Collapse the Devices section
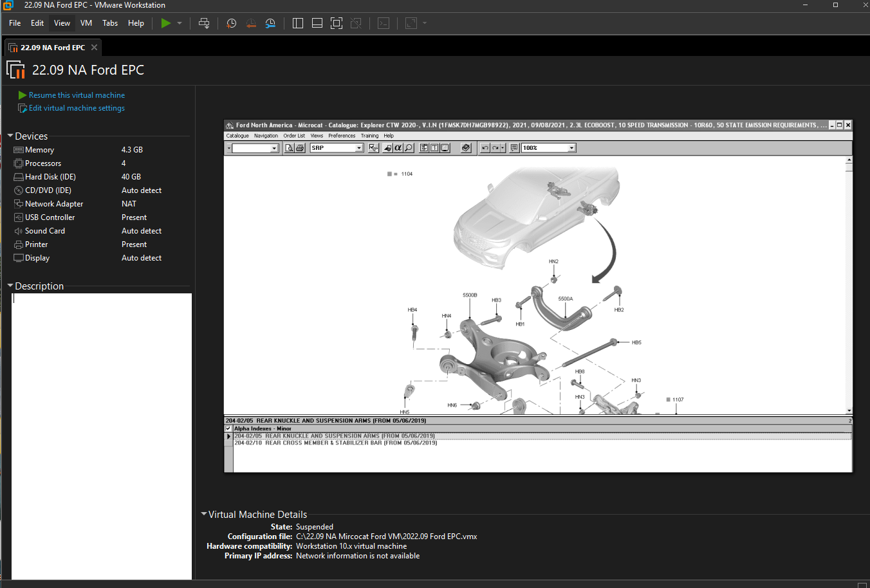The width and height of the screenshot is (870, 588). [10, 136]
